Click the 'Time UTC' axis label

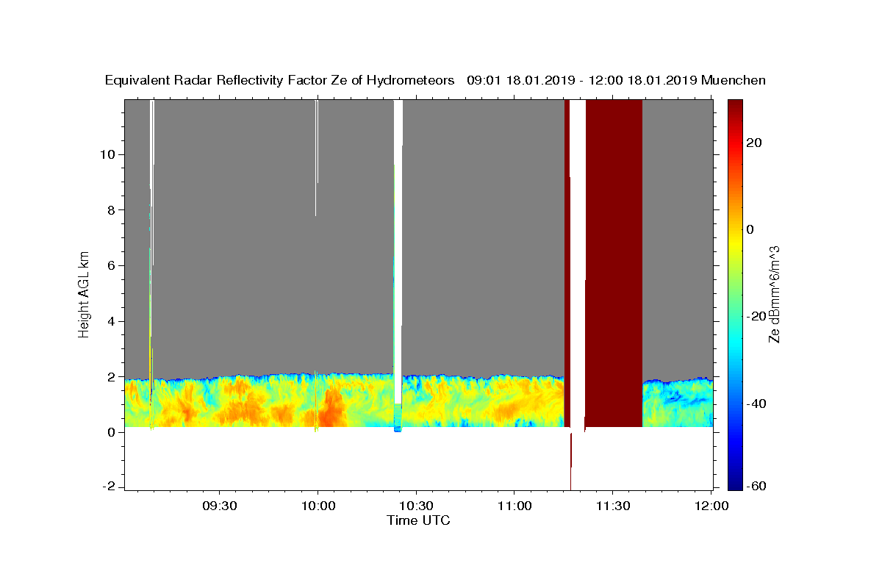click(x=418, y=520)
